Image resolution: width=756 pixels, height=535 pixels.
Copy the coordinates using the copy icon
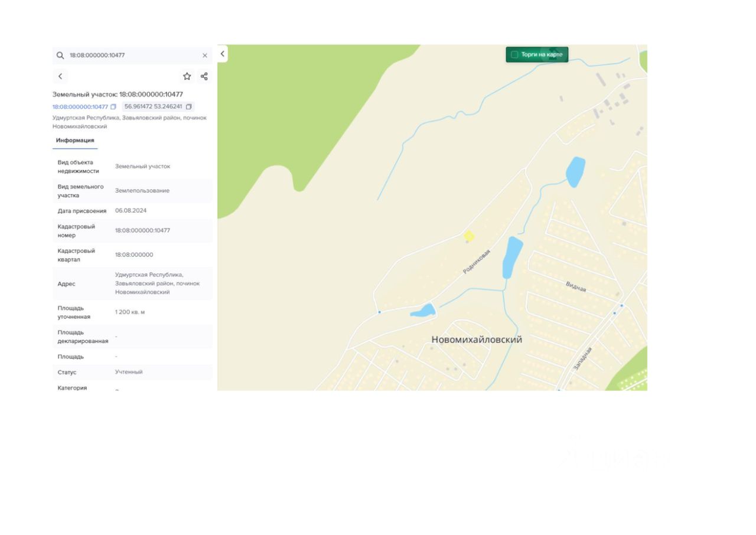(x=189, y=107)
